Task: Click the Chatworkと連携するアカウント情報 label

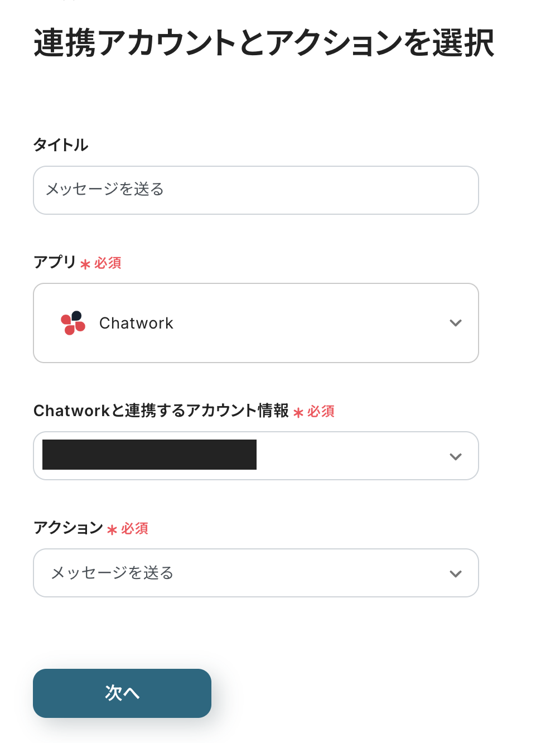Action: tap(161, 411)
